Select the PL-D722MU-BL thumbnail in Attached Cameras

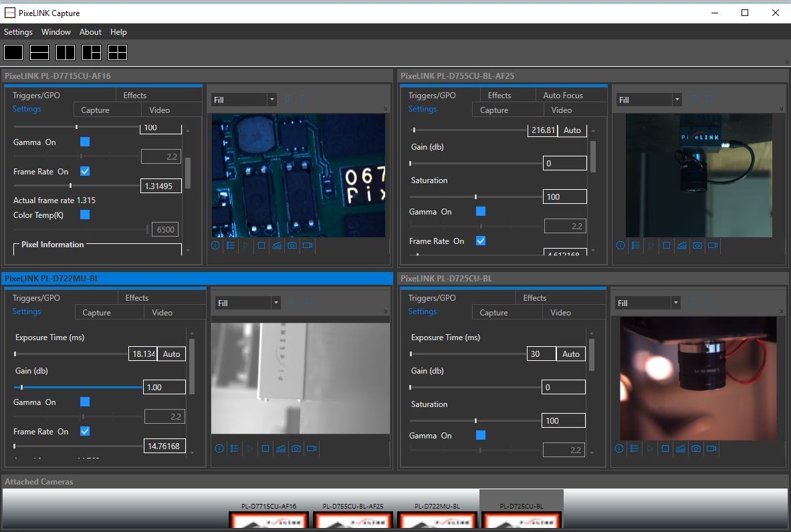(437, 518)
